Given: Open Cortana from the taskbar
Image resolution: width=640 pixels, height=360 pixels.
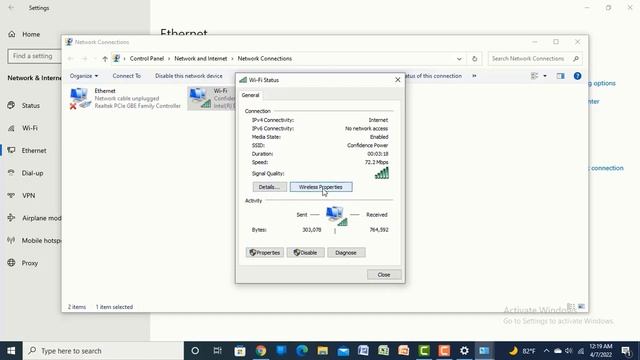Looking at the screenshot, I should (195, 351).
